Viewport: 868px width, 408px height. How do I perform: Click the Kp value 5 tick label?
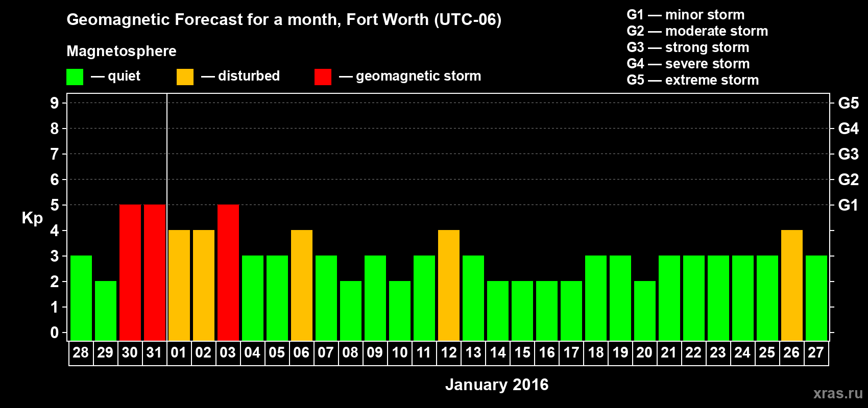(x=54, y=205)
